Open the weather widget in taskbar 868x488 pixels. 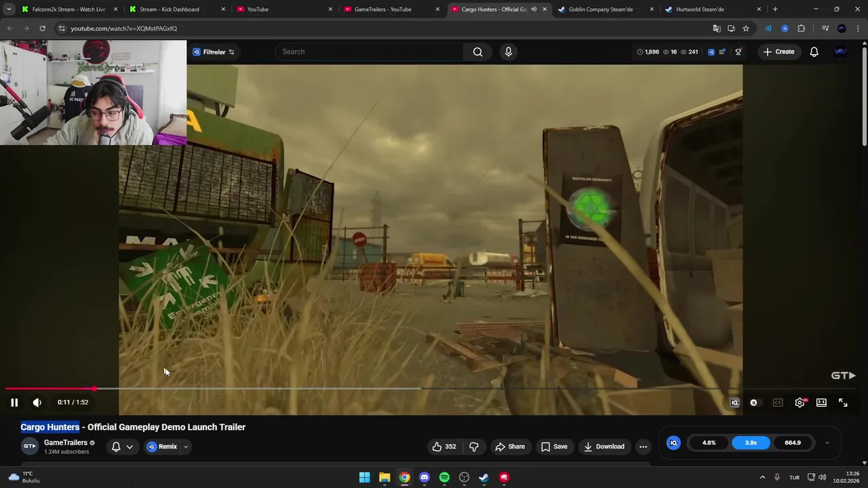pos(24,477)
